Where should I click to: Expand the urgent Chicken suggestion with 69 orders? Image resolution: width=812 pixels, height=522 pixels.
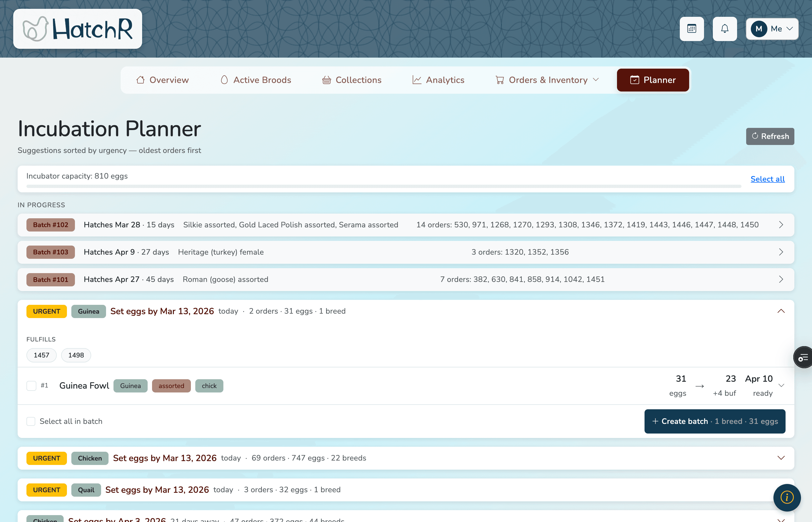click(x=781, y=458)
